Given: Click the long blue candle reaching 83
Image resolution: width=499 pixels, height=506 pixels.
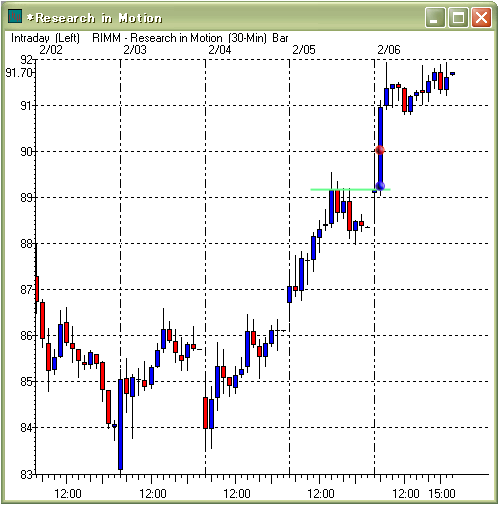Looking at the screenshot, I should [120, 424].
